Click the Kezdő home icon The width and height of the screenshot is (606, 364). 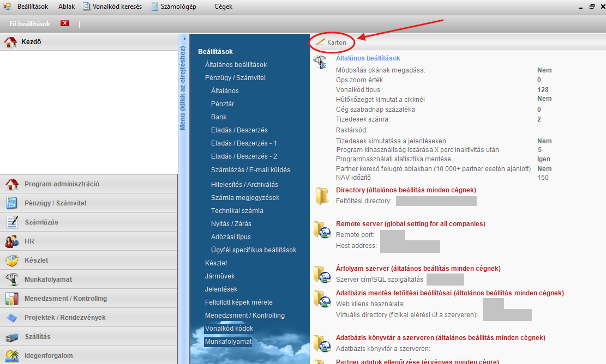tap(11, 43)
